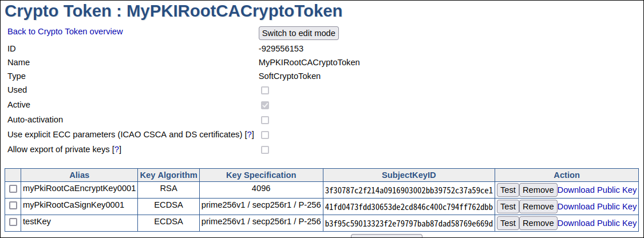644x238 pixels.
Task: Test the myPkiRootCaEncryptKey0001 key
Action: pyautogui.click(x=508, y=190)
